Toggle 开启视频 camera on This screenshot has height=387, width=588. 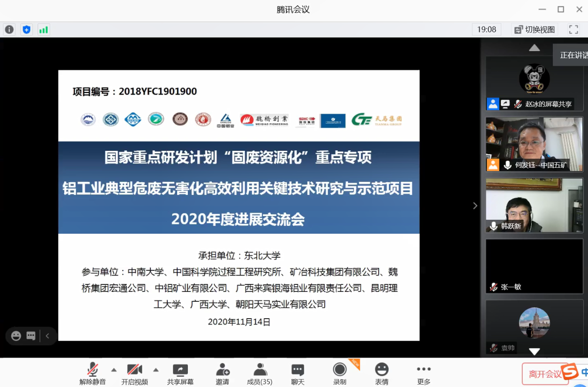(134, 374)
